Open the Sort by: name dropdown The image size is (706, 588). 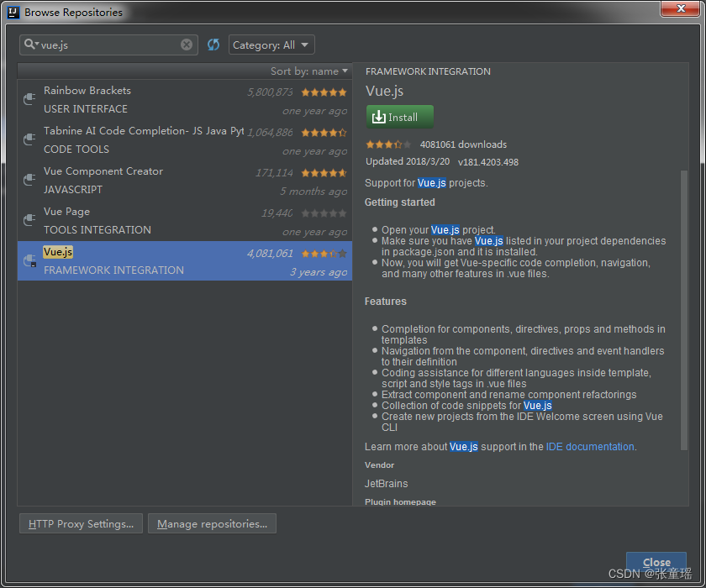pyautogui.click(x=309, y=71)
